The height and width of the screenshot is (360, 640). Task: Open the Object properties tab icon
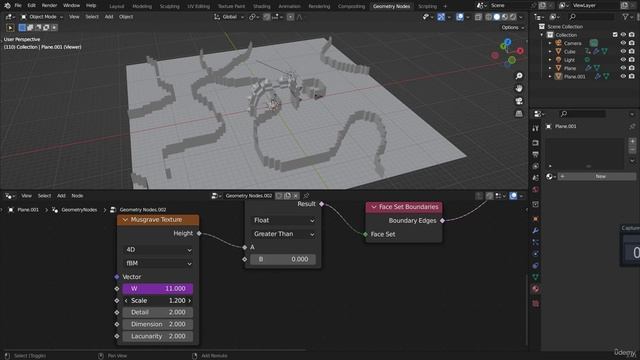pos(536,219)
